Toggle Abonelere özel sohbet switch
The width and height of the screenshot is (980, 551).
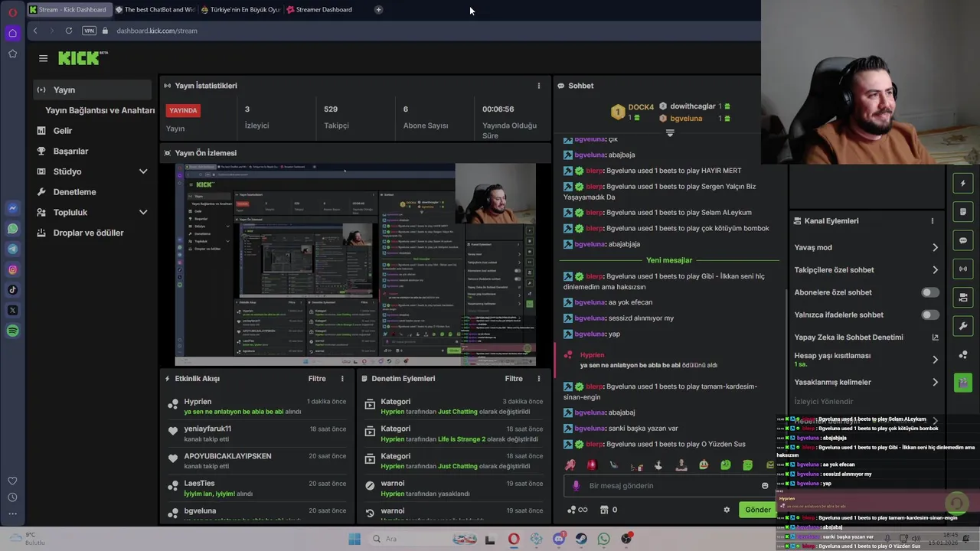coord(929,292)
